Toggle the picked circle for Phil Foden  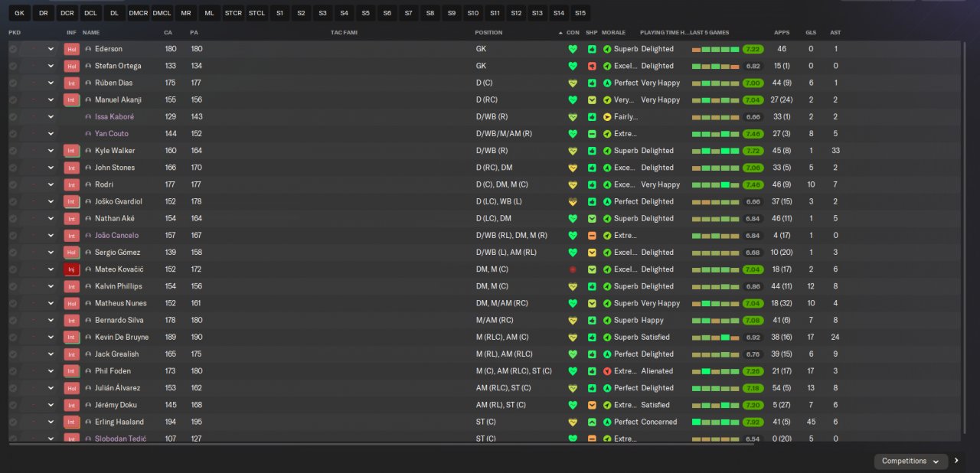coord(13,371)
